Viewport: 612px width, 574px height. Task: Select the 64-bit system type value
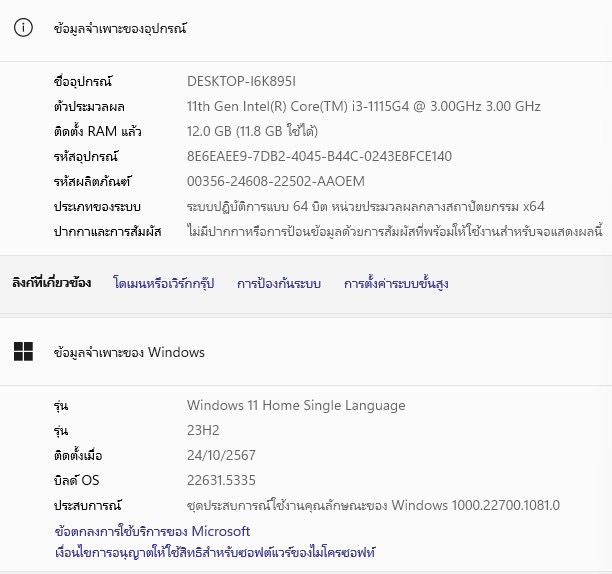(365, 206)
